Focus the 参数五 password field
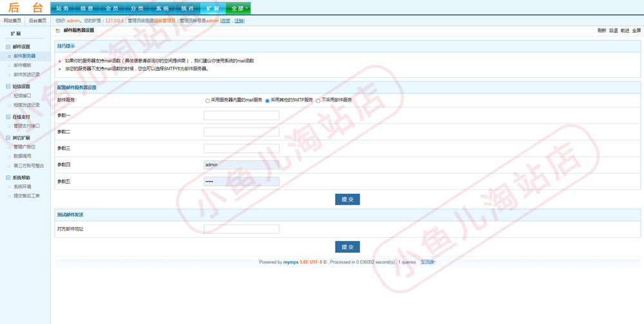This screenshot has width=644, height=324. click(241, 182)
